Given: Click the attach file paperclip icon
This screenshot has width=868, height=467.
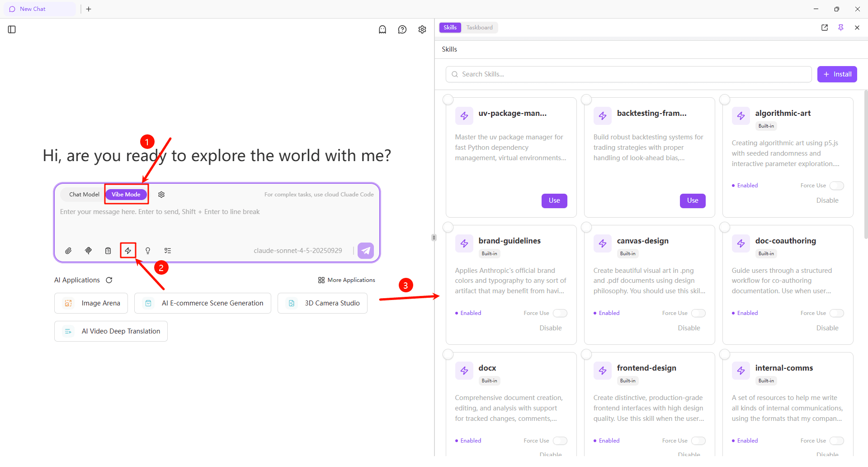Looking at the screenshot, I should coord(68,251).
